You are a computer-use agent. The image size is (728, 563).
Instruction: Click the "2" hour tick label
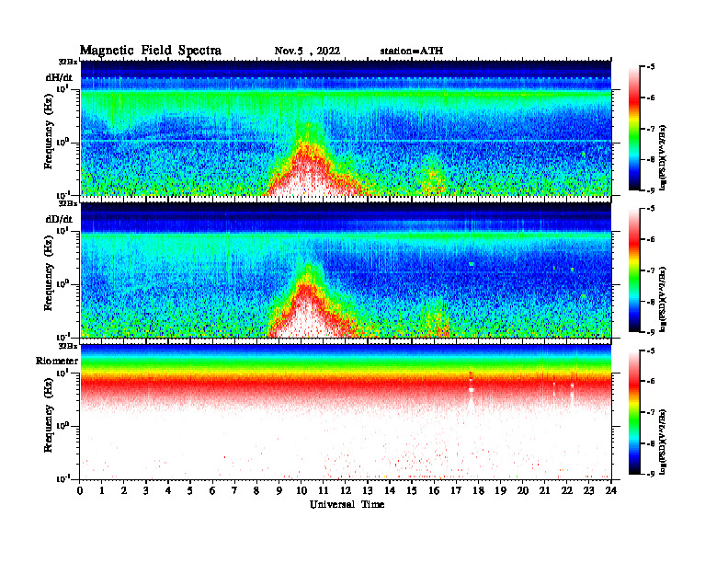pyautogui.click(x=124, y=490)
